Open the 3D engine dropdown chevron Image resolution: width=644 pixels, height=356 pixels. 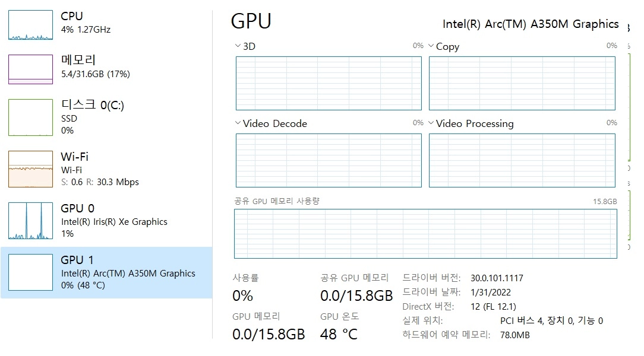click(x=238, y=46)
